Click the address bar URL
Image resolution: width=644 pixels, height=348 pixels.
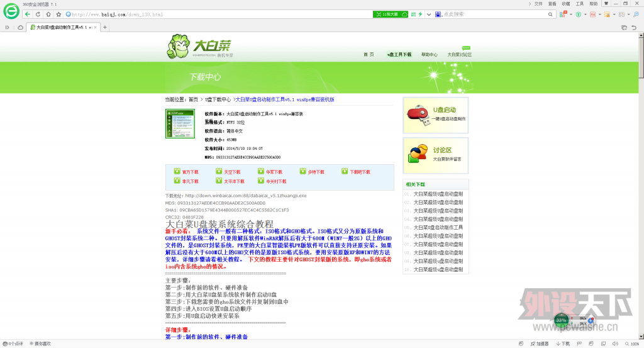point(118,14)
